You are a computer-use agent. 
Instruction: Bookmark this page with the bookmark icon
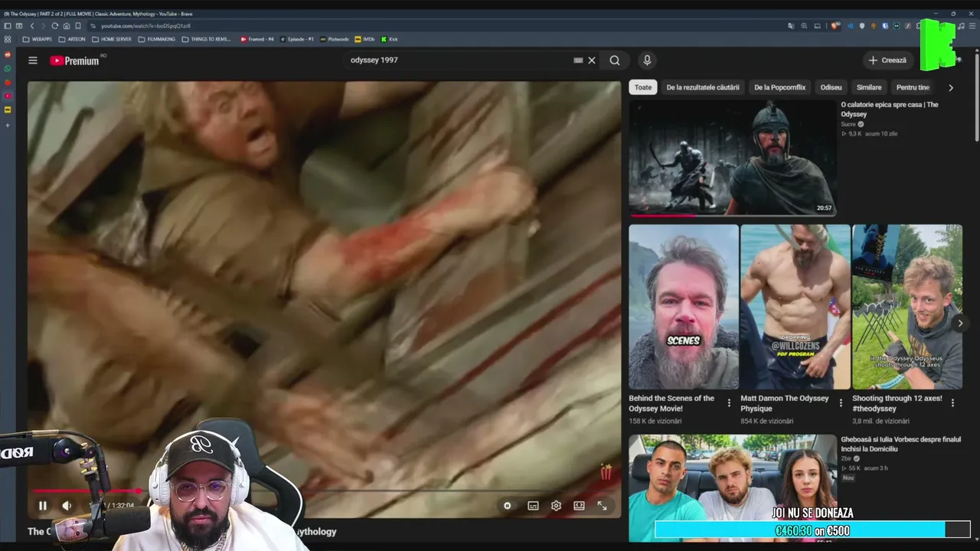77,26
